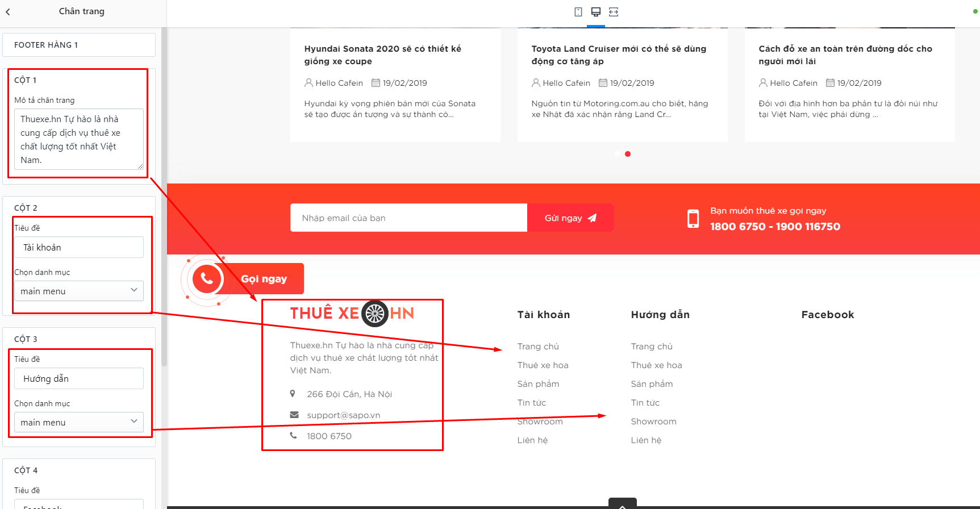Select the first carousel pagination dot
The width and height of the screenshot is (980, 509).
pyautogui.click(x=618, y=154)
